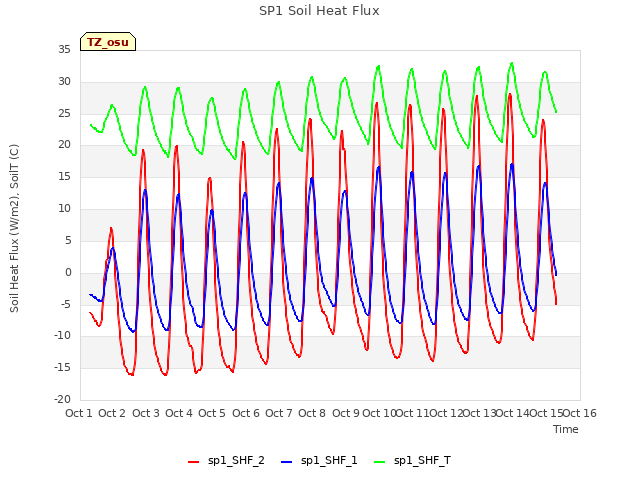Click the 10 y-axis tick label
The image size is (640, 480).
[x=64, y=208]
